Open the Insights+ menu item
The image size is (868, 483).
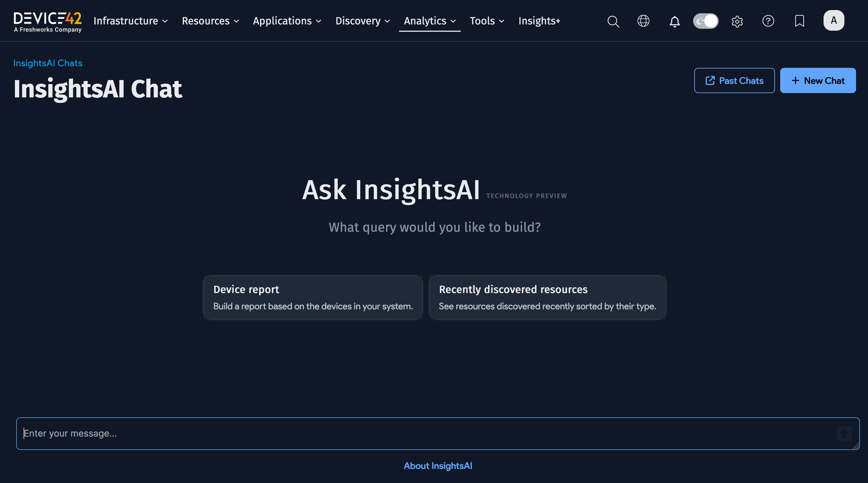(x=539, y=21)
